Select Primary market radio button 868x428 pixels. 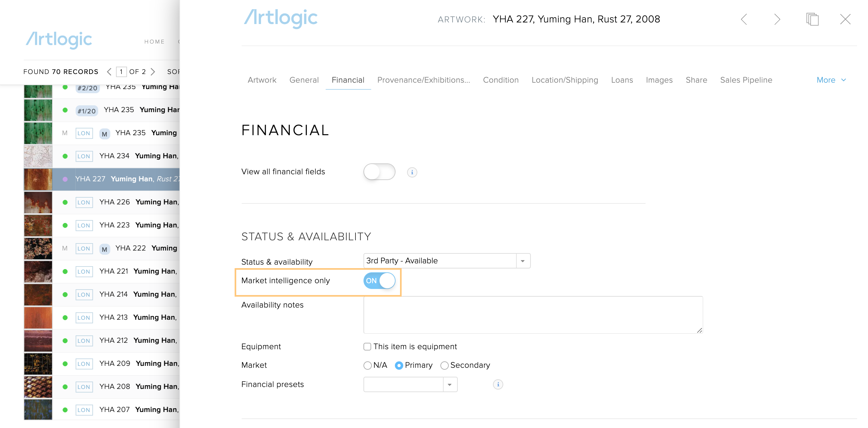coord(399,365)
